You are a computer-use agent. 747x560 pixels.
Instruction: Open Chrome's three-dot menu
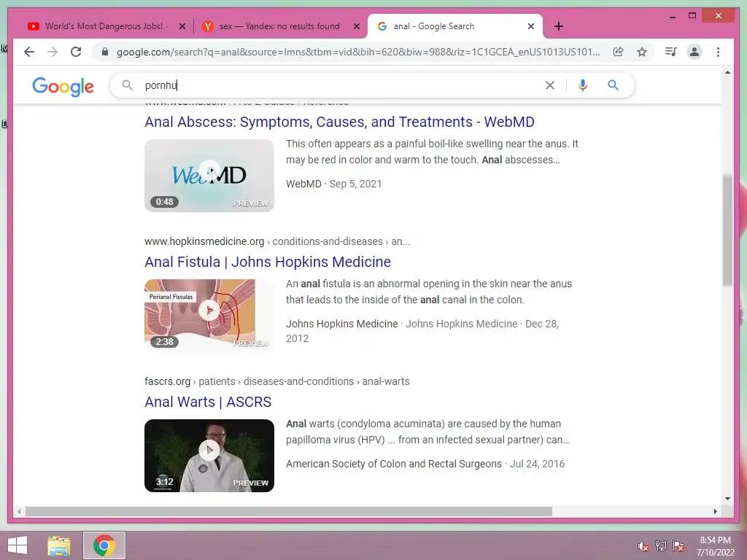click(x=718, y=52)
